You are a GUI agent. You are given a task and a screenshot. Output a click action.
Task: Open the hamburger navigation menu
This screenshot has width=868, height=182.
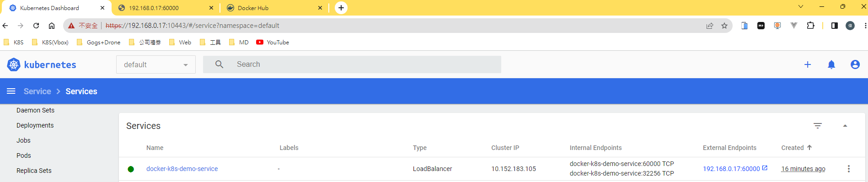(11, 91)
